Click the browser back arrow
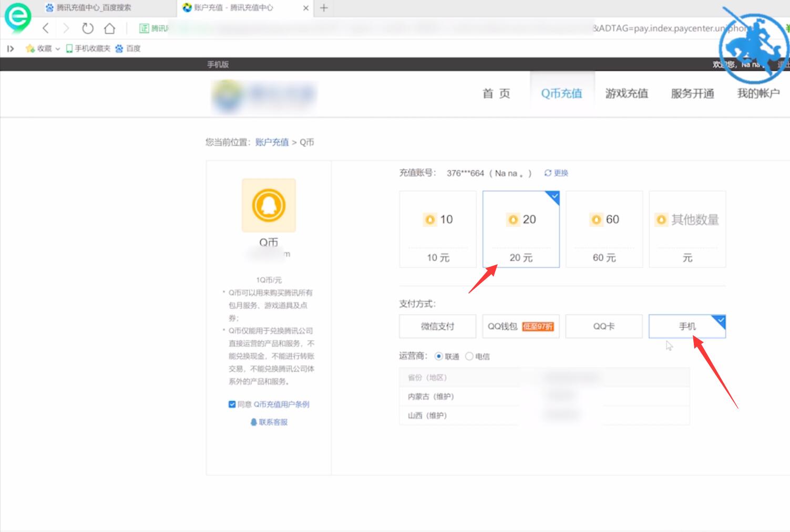 [x=46, y=28]
